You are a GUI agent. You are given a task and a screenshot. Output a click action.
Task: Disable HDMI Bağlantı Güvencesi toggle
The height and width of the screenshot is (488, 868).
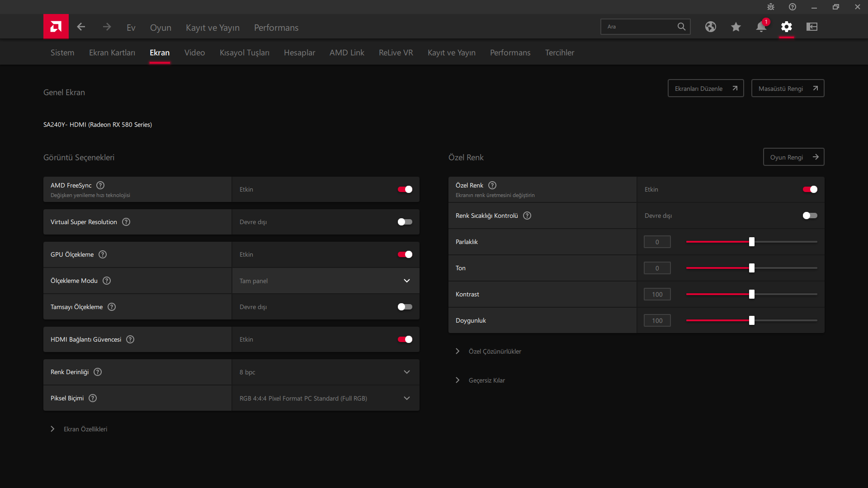pyautogui.click(x=405, y=339)
